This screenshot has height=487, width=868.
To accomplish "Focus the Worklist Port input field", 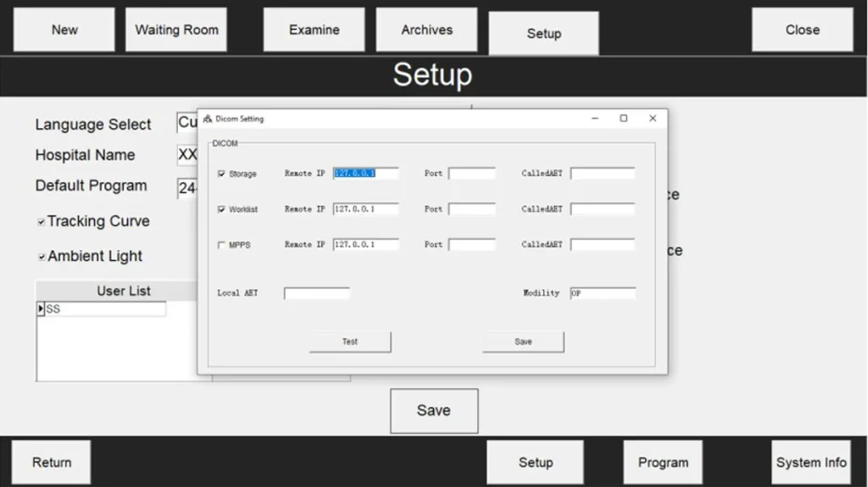I will click(471, 209).
